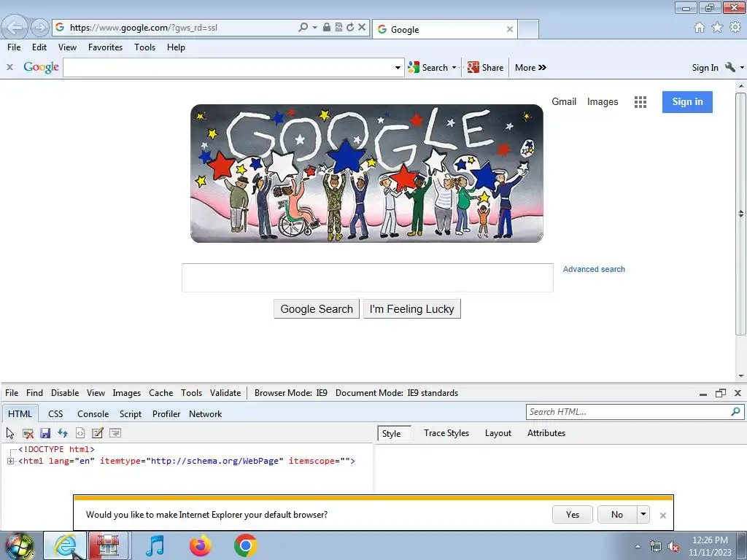
Task: Toggle the word wrap icon in developer toolbar
Action: point(115,433)
